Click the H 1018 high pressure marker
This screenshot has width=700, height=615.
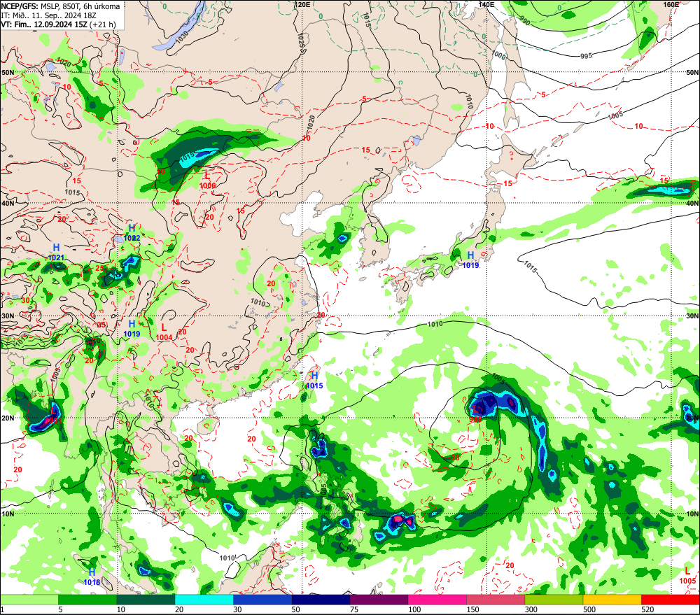(x=92, y=577)
